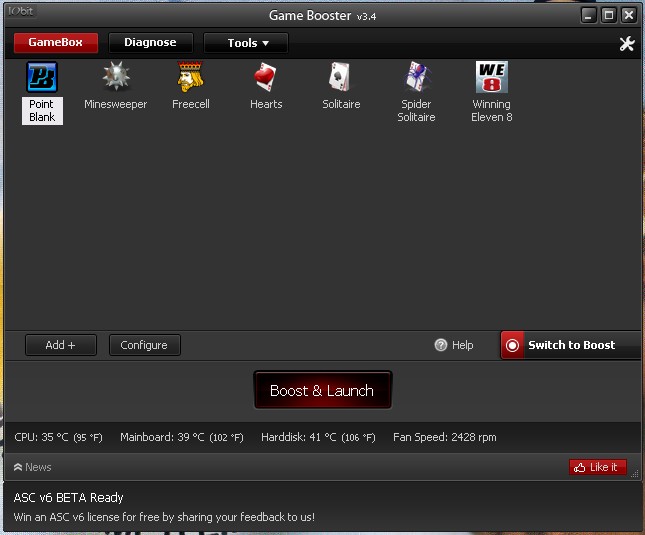Select the Minesweeper game icon
The height and width of the screenshot is (535, 645).
click(116, 76)
